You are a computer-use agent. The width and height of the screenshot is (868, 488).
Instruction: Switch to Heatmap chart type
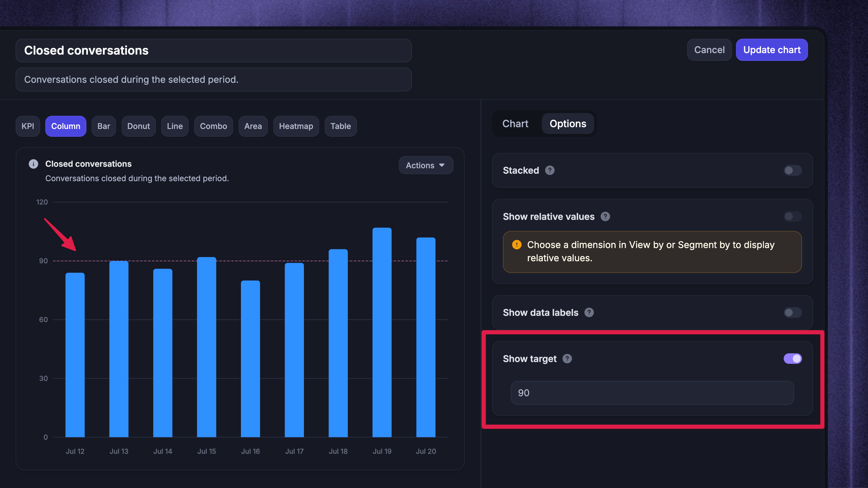(296, 126)
